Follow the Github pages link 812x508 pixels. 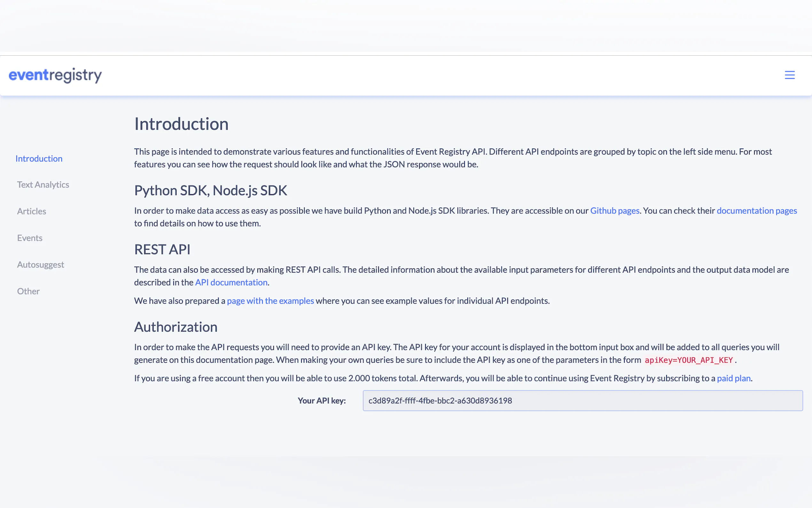[x=614, y=211]
